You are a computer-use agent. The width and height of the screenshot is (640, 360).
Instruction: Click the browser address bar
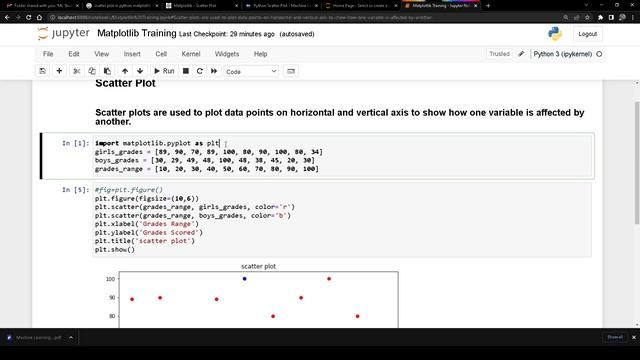(x=302, y=18)
